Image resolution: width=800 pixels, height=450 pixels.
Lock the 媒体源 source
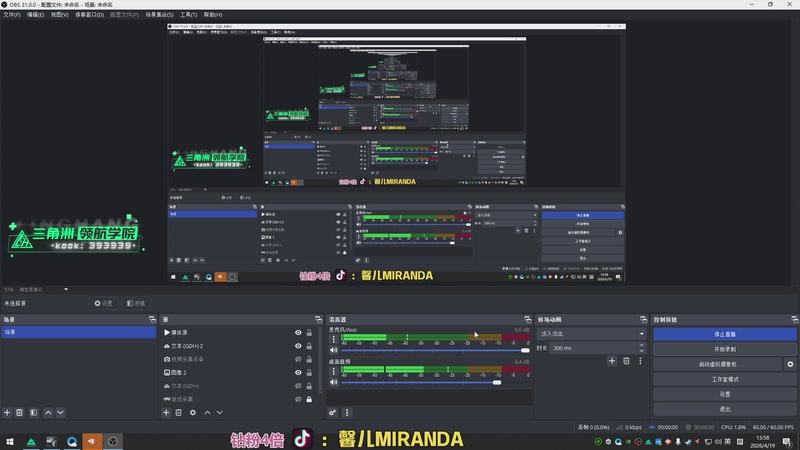click(x=309, y=333)
